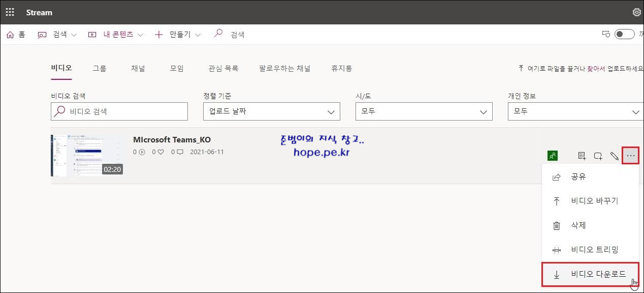The height and width of the screenshot is (293, 644).
Task: Select the 비디오 tab
Action: click(x=61, y=68)
